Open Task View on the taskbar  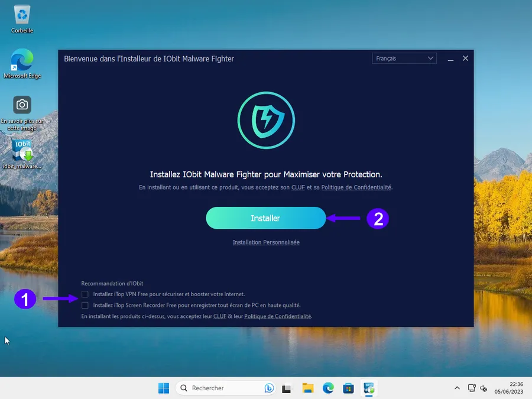[x=286, y=388]
